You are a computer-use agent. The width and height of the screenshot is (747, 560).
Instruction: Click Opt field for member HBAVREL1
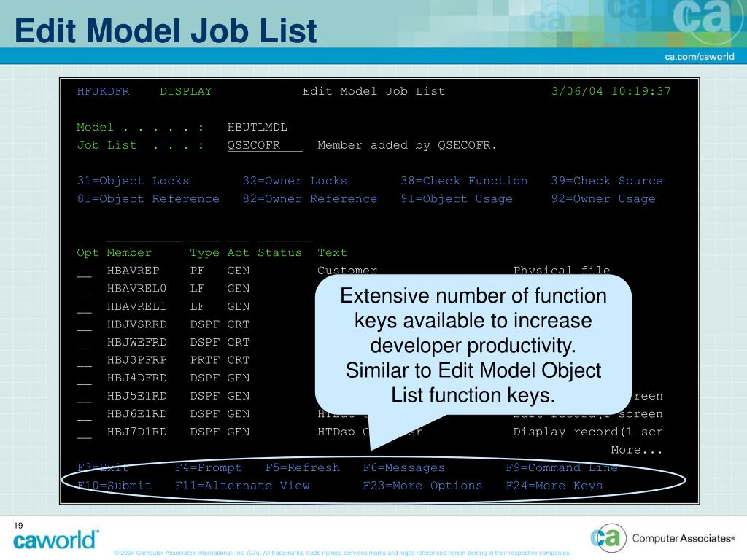tap(85, 307)
